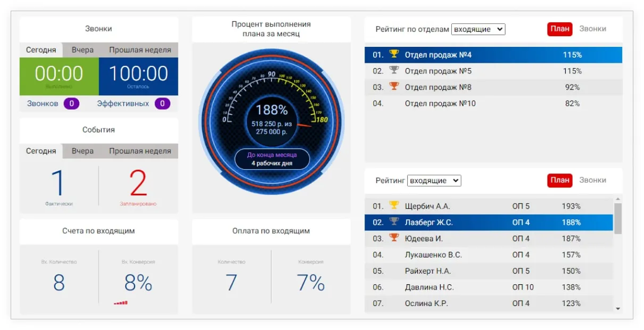
Task: Click the red bars icon under 8% conversion
Action: tap(121, 303)
